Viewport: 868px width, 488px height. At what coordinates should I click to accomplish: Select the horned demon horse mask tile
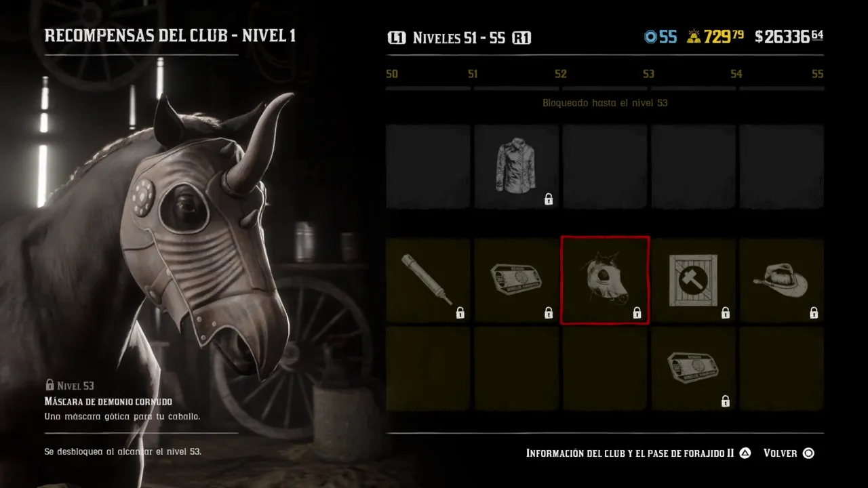coord(605,281)
